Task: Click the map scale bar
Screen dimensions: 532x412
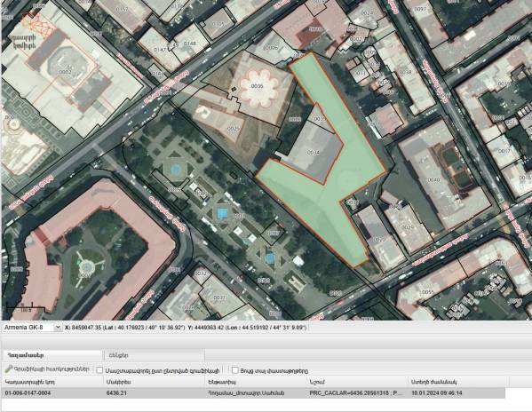Action: point(26,309)
